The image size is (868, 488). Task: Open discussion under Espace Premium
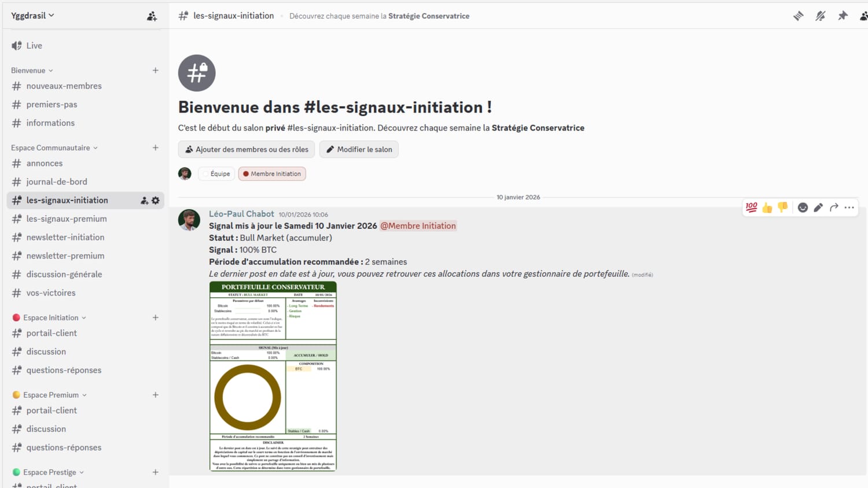click(85, 429)
